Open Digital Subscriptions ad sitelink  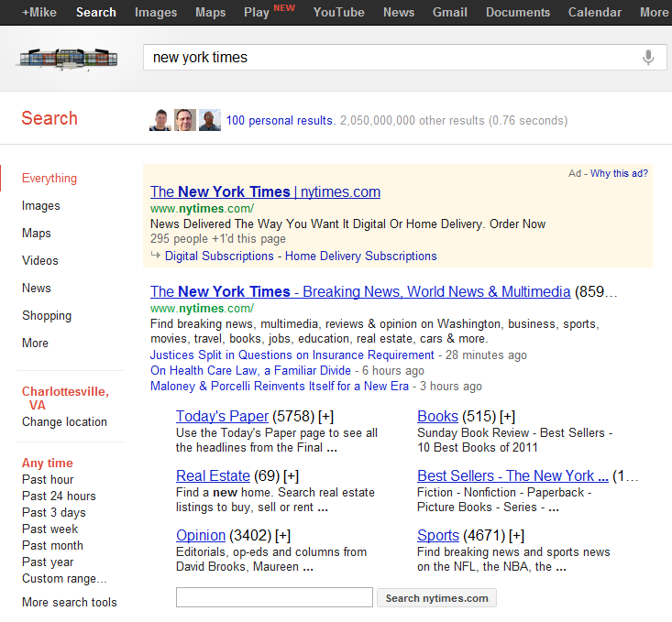(x=219, y=256)
